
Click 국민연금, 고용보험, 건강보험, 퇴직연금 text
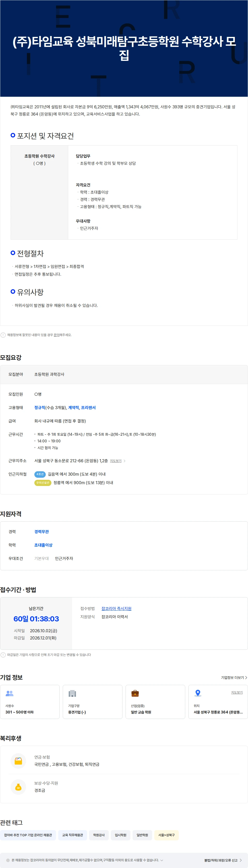point(67,765)
